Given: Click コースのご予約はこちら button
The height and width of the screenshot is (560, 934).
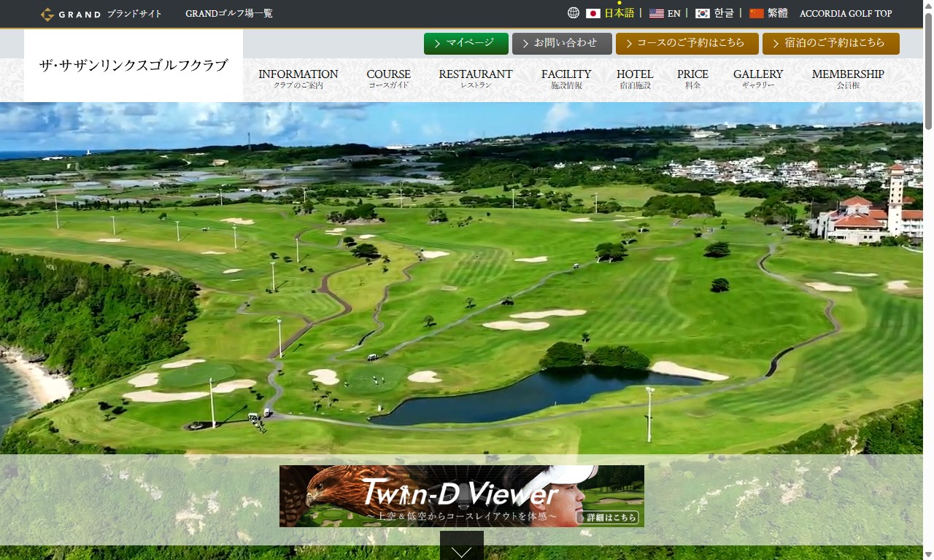Looking at the screenshot, I should [x=687, y=44].
